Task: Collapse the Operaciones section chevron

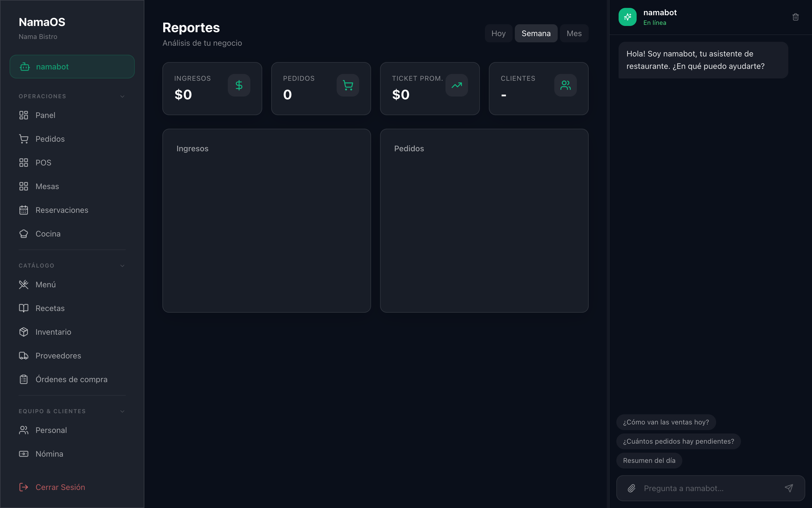Action: click(122, 97)
